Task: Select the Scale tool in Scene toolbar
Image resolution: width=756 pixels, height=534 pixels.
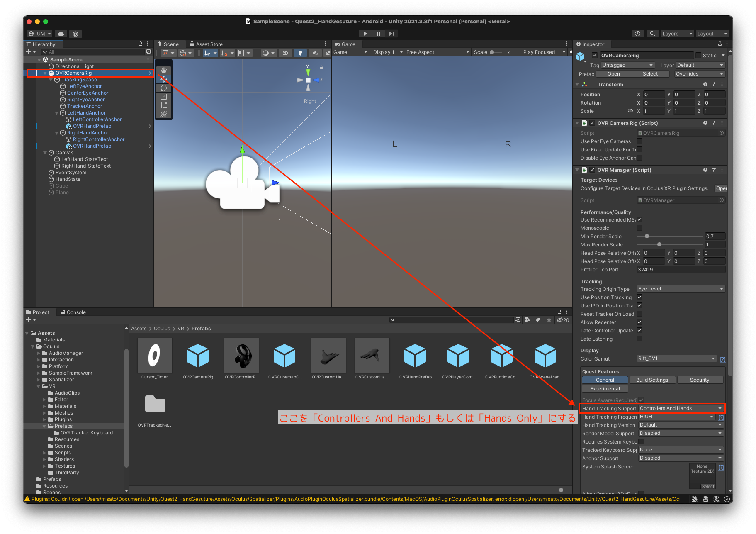Action: 164,97
